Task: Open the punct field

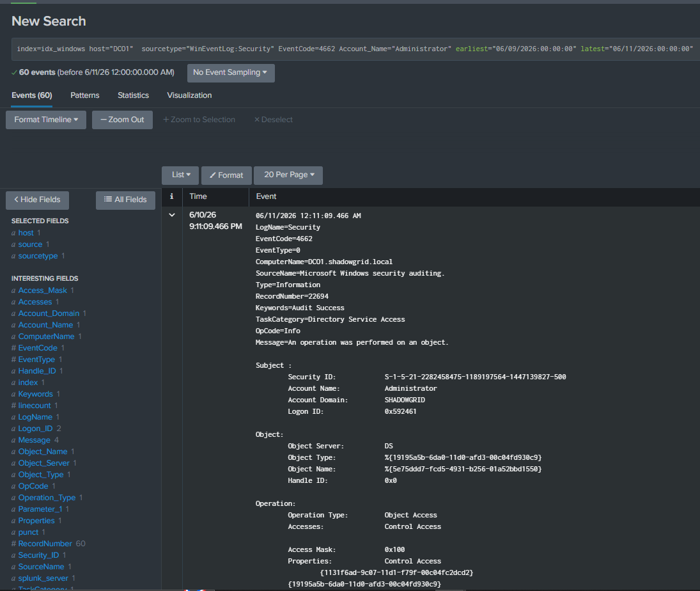Action: (x=28, y=533)
